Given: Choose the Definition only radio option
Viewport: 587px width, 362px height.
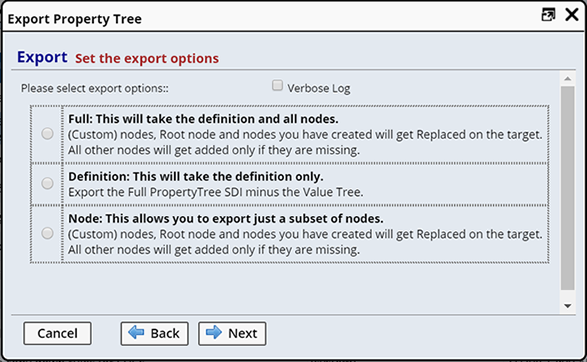Looking at the screenshot, I should tap(47, 183).
